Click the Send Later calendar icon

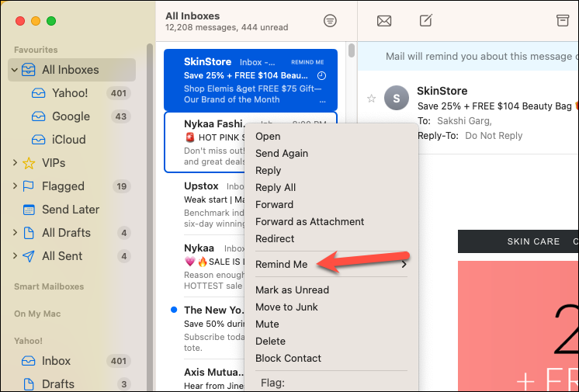29,210
